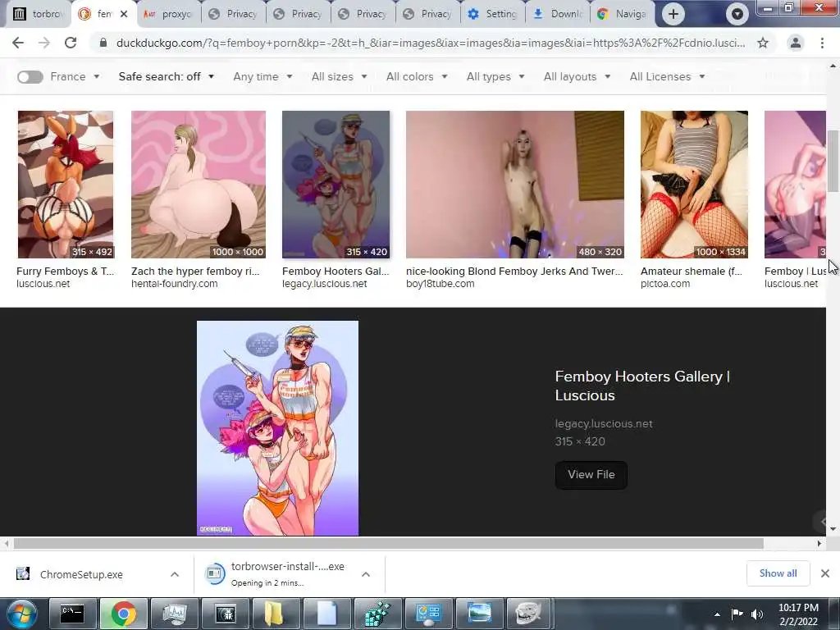Open the green blocks taskbar icon
The image size is (840, 630).
377,614
